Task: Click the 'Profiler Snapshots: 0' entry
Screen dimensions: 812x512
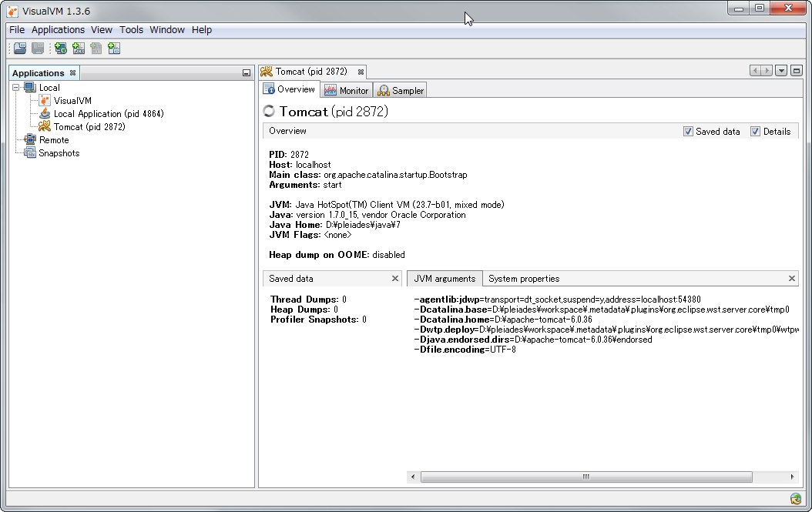Action: pyautogui.click(x=318, y=320)
